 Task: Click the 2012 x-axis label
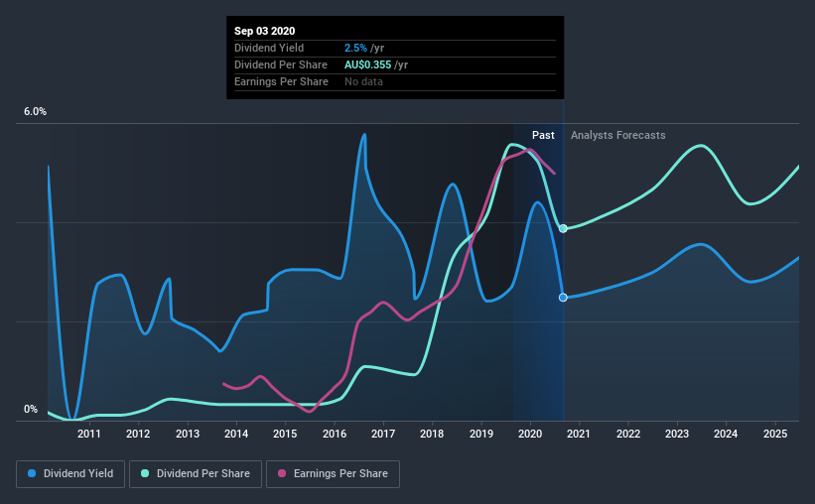pyautogui.click(x=138, y=434)
